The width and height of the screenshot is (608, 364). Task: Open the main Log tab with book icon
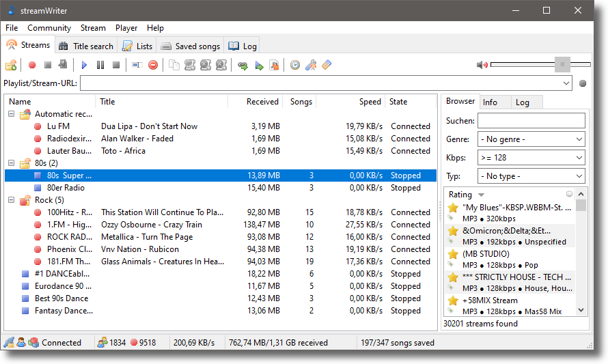pos(243,46)
